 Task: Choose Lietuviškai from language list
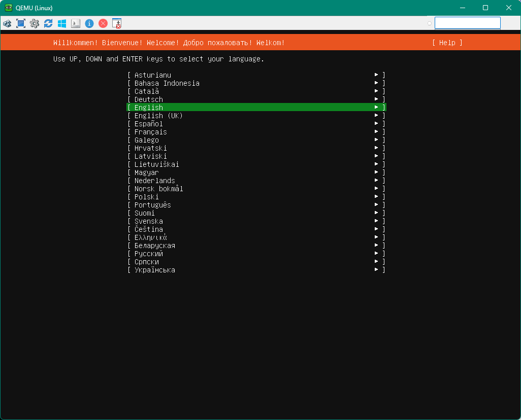tap(256, 164)
